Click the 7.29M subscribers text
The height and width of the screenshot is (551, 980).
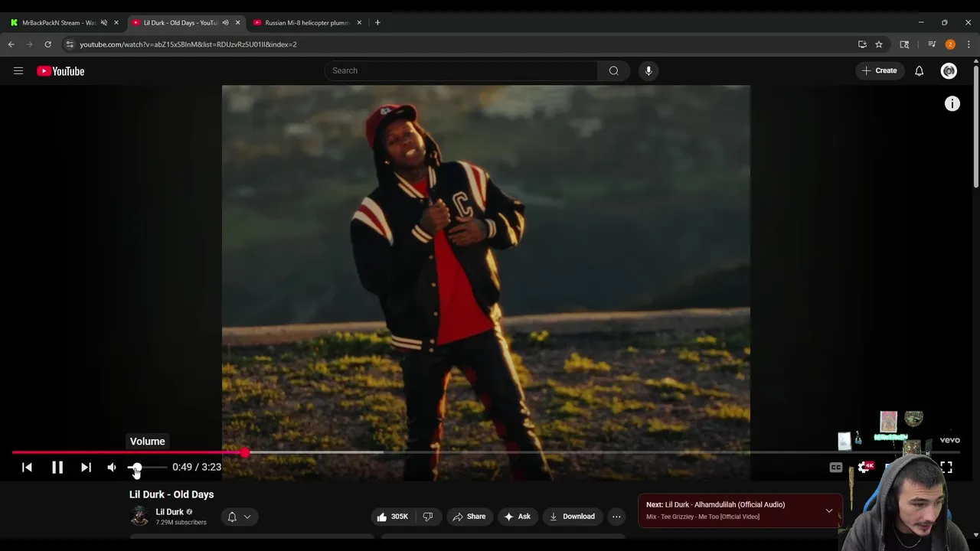coord(181,523)
